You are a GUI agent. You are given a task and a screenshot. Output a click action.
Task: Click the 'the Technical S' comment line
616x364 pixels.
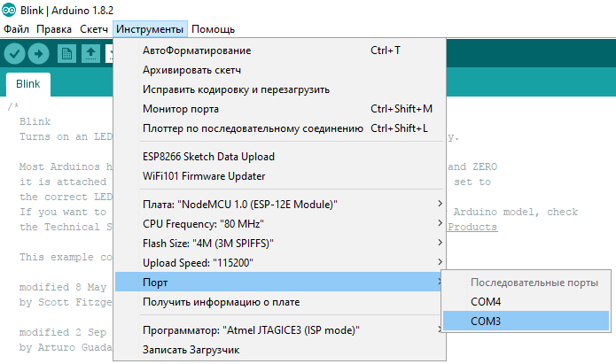point(66,227)
